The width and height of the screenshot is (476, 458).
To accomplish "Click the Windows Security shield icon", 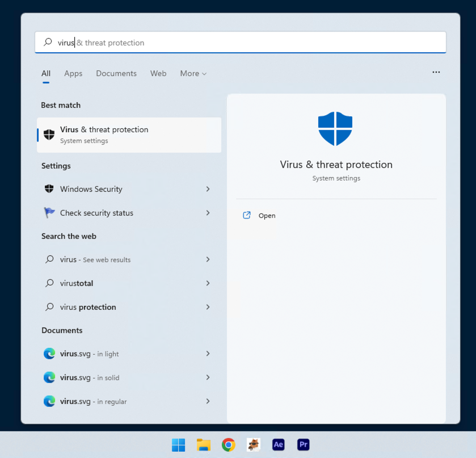I will [x=49, y=188].
